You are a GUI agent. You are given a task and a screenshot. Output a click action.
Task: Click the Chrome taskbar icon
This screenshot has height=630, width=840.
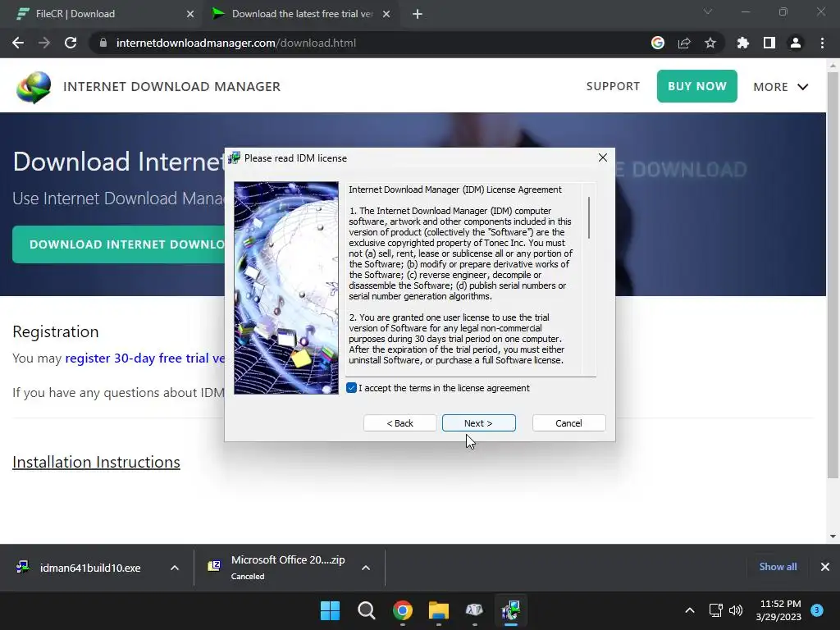(x=402, y=610)
